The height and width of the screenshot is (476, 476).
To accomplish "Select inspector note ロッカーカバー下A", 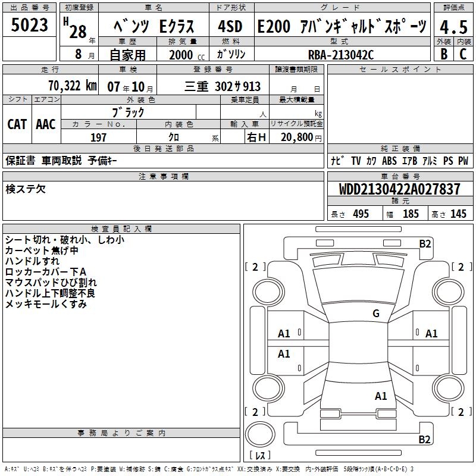I will [46, 272].
